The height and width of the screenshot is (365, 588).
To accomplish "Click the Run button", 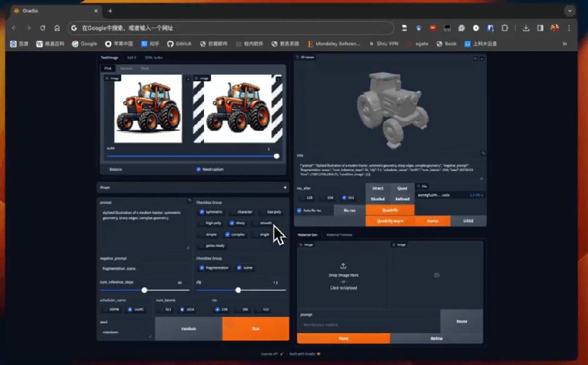I will coord(256,329).
